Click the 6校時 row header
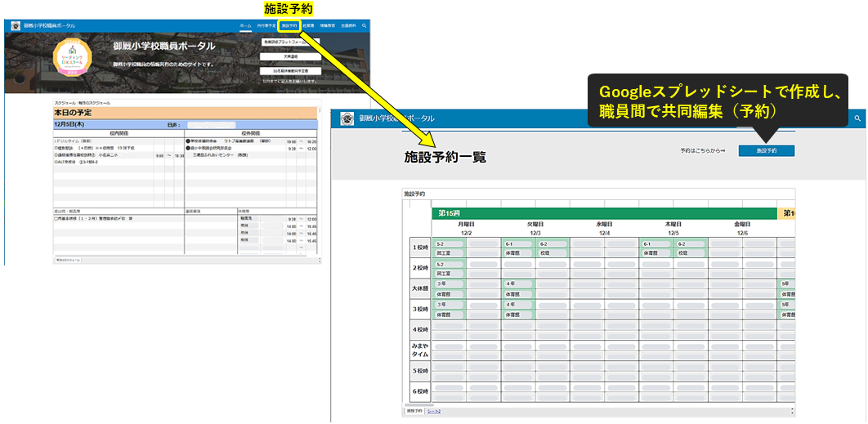Viewport: 868px width, 424px height. [420, 392]
